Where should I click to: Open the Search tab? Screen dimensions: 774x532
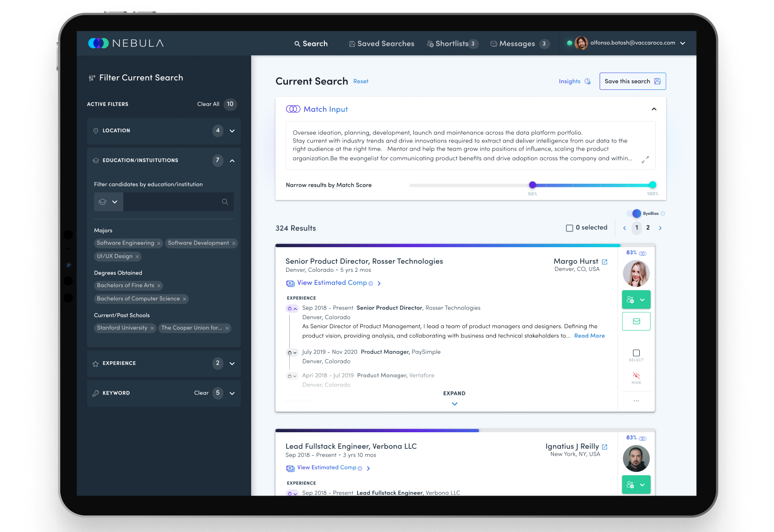(x=311, y=44)
